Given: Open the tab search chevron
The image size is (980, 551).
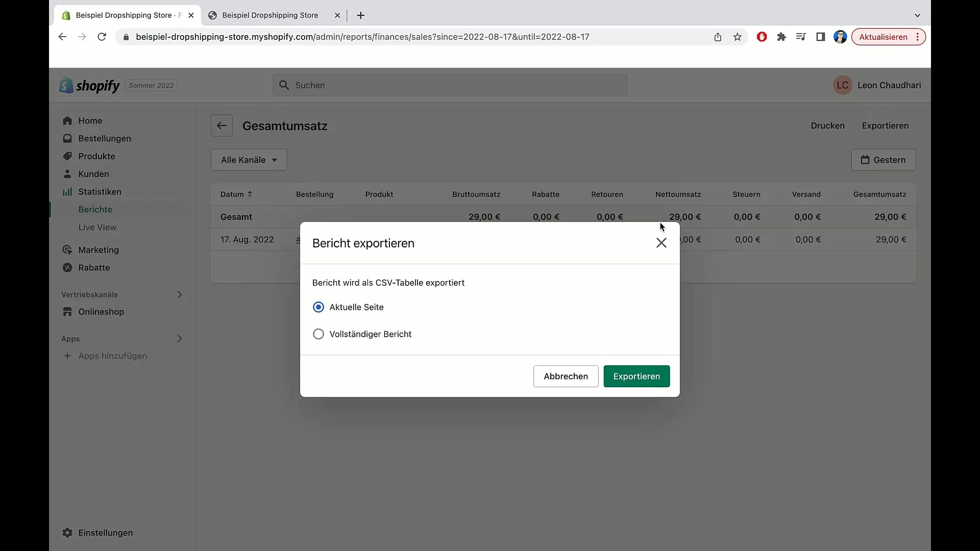Looking at the screenshot, I should pyautogui.click(x=917, y=15).
